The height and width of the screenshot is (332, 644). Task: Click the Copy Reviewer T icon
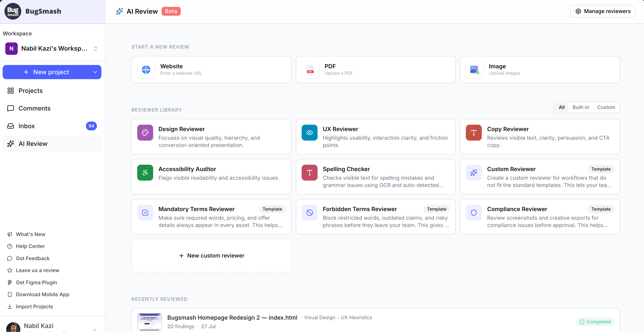point(474,133)
